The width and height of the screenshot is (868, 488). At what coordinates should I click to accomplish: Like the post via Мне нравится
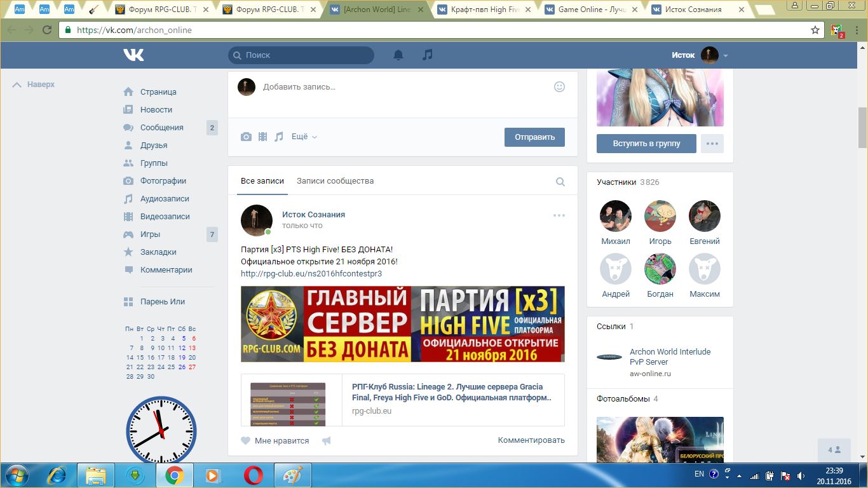[x=275, y=440]
